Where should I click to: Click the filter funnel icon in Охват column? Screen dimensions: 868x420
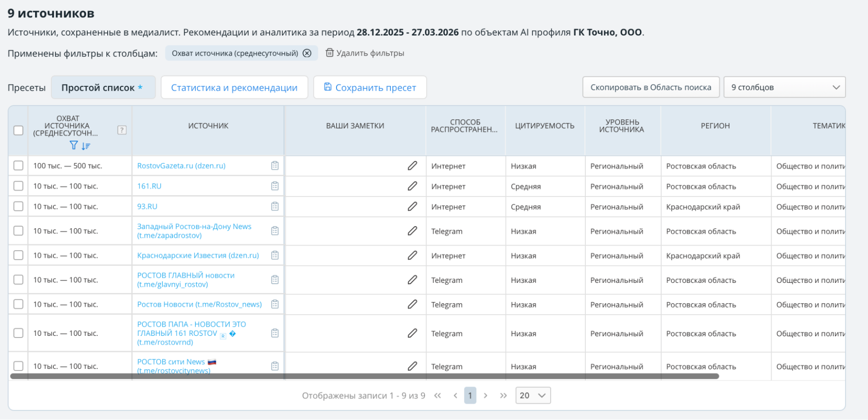click(73, 146)
